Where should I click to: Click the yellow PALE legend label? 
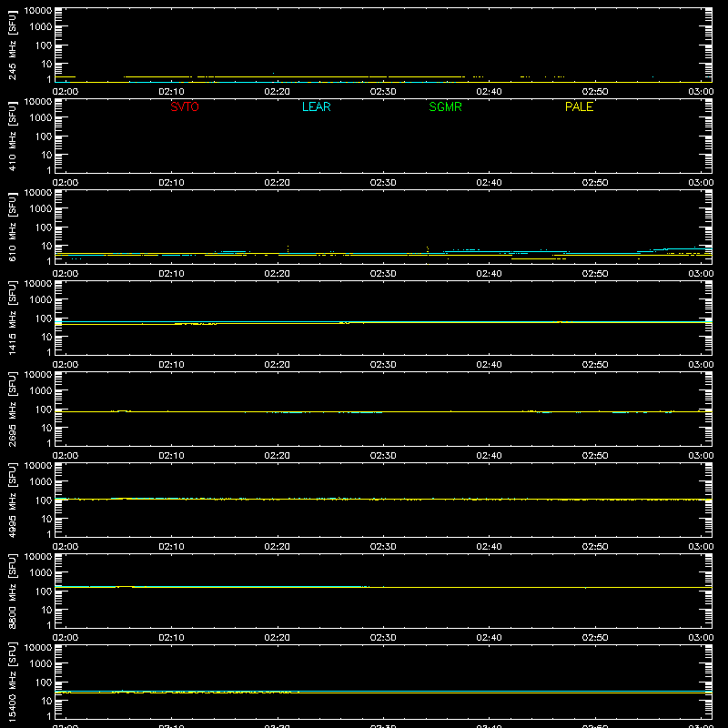579,106
